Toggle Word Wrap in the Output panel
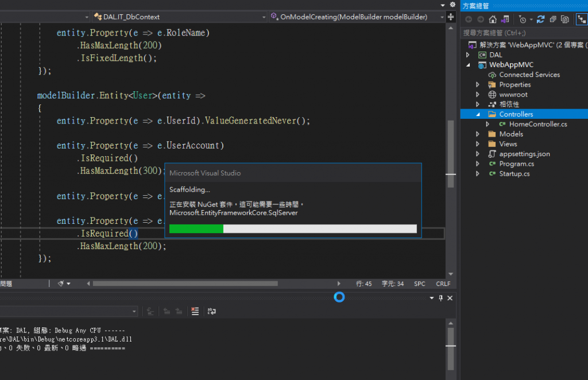Screen dimensions: 588x380 (x=212, y=311)
